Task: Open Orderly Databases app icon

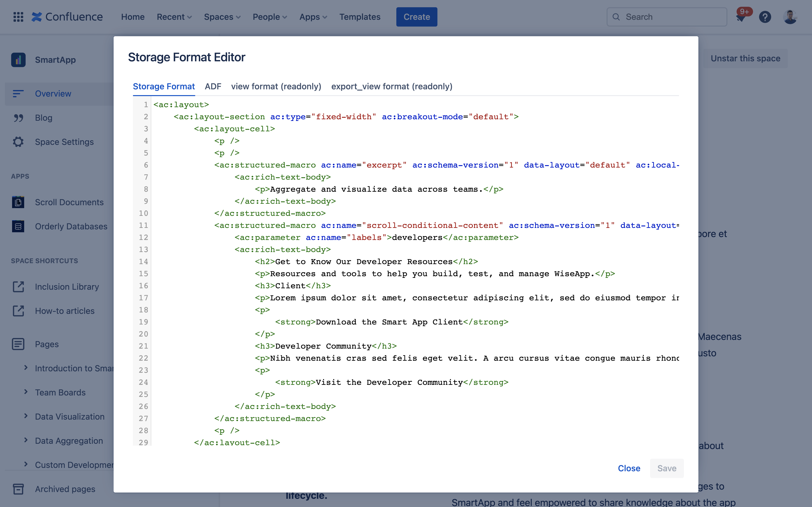Action: [18, 226]
